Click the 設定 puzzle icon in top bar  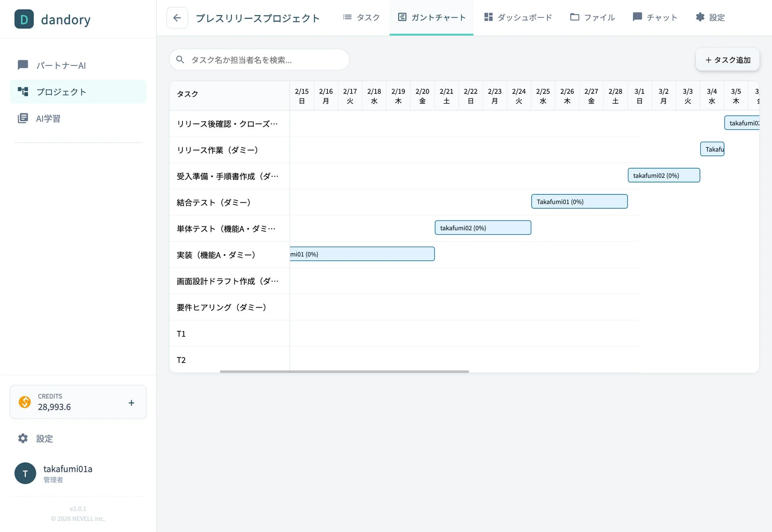click(x=700, y=17)
